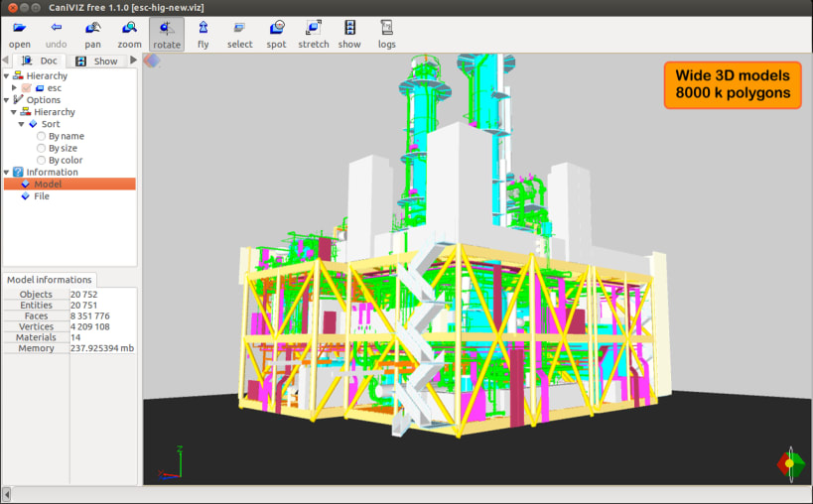Toggle the esc visibility checkbox

coord(27,88)
